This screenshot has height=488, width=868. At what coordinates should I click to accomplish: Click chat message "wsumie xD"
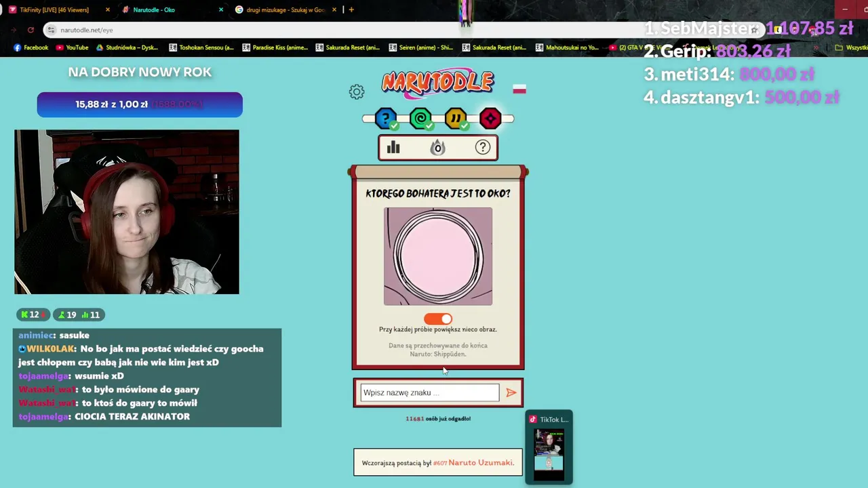point(99,375)
